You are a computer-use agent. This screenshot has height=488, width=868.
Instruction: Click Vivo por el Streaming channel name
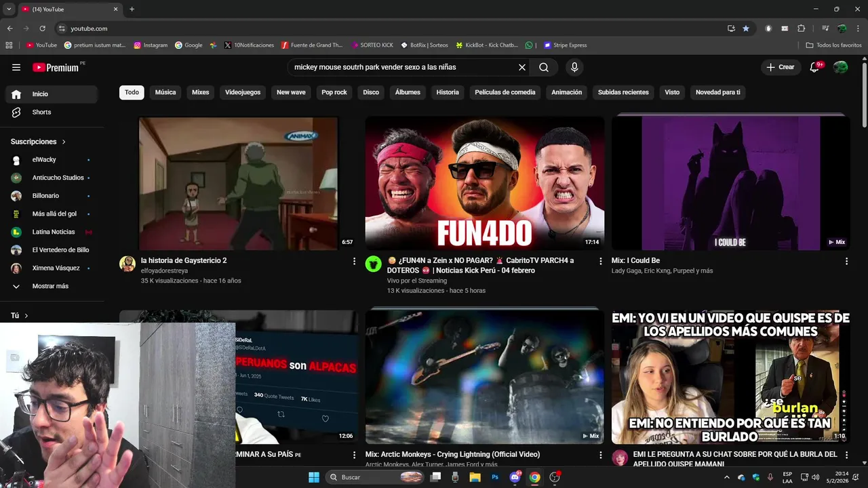417,281
